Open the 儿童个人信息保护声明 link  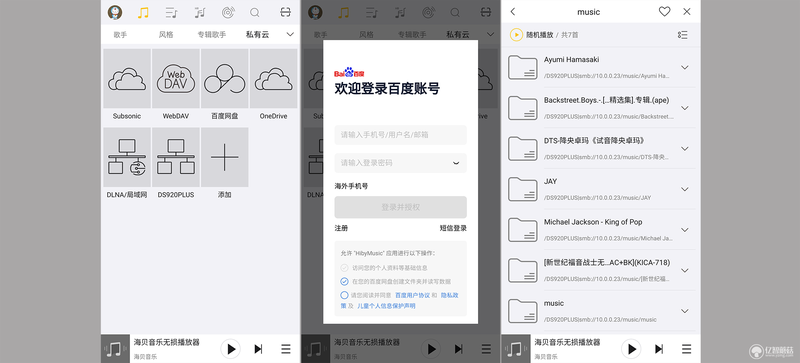tap(386, 306)
